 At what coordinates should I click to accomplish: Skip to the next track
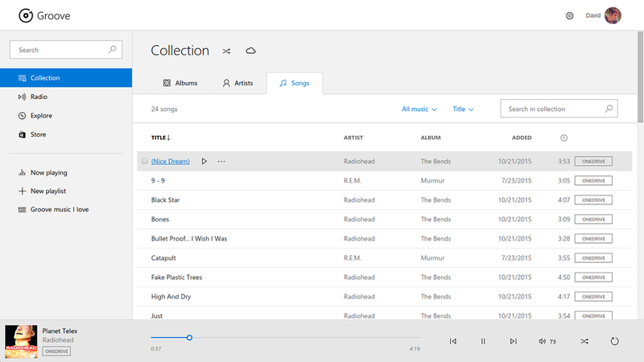pyautogui.click(x=513, y=341)
